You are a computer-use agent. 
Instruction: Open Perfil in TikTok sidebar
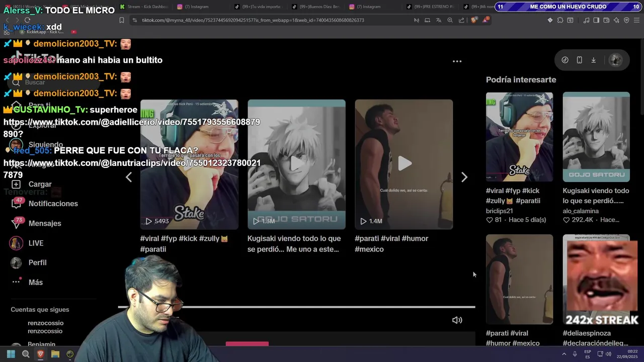point(29,262)
